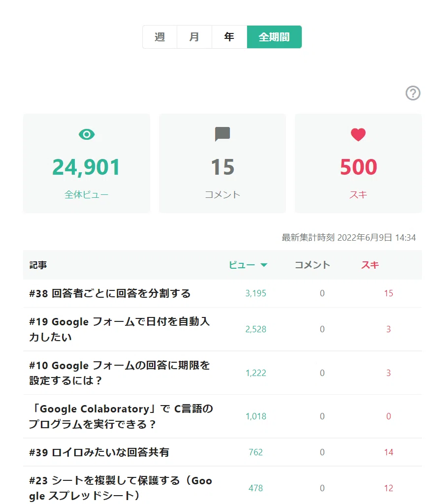Click the comment speech bubble icon
This screenshot has height=504, width=445.
pos(222,134)
